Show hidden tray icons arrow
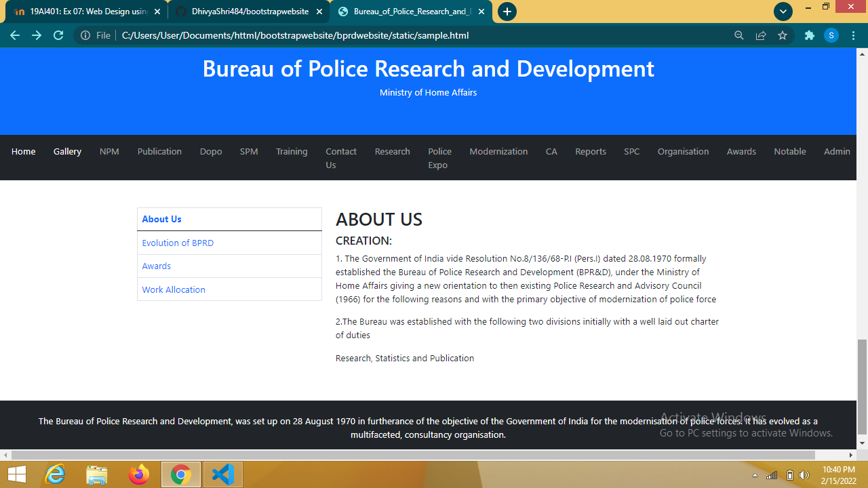 tap(755, 475)
